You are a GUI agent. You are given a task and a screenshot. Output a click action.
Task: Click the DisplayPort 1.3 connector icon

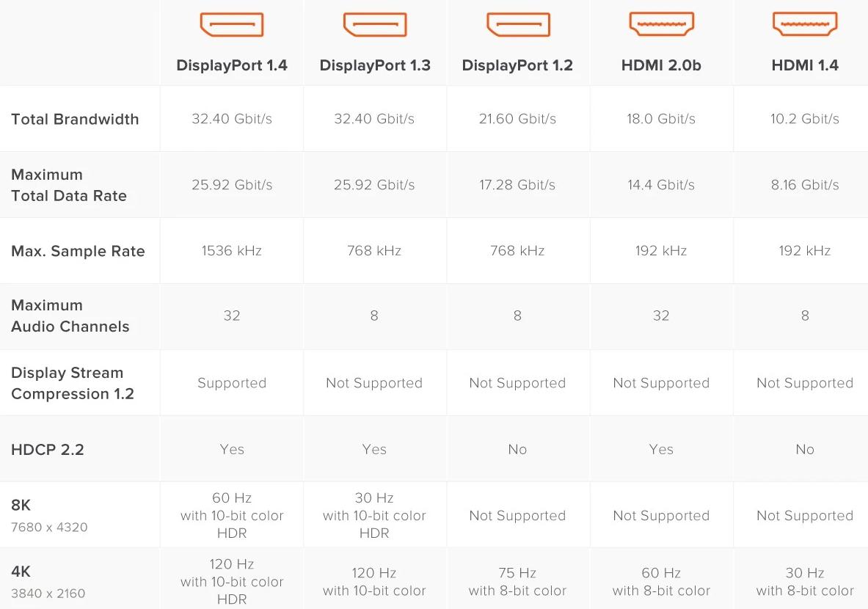point(374,25)
